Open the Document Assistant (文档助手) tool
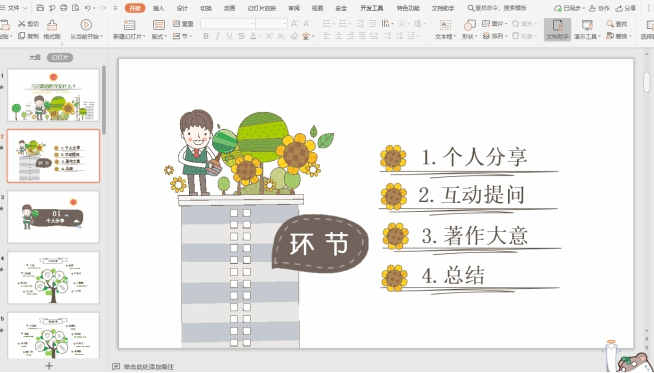 pos(557,29)
